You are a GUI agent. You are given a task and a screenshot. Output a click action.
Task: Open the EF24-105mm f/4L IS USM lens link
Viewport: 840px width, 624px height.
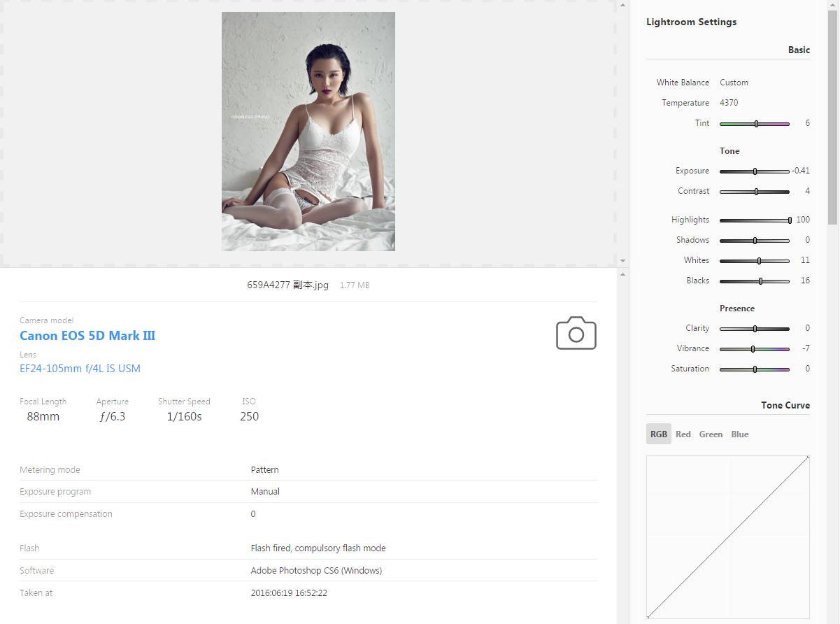tap(80, 369)
